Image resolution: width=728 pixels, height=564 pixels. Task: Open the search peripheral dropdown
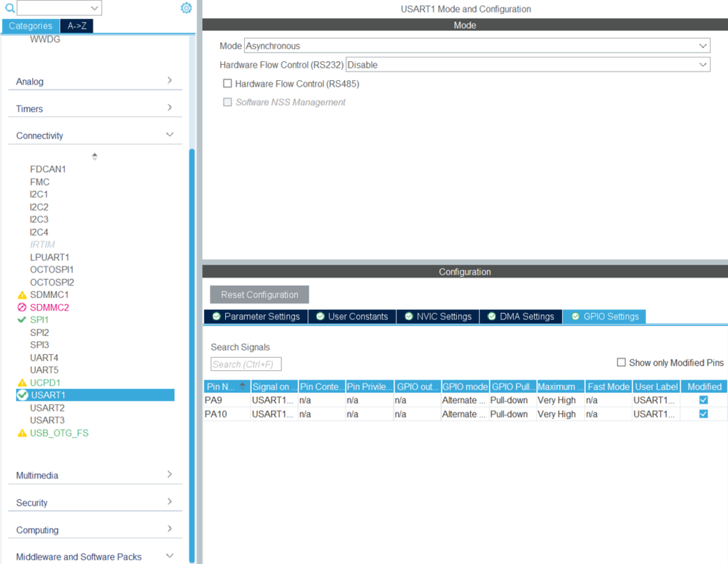pos(94,8)
